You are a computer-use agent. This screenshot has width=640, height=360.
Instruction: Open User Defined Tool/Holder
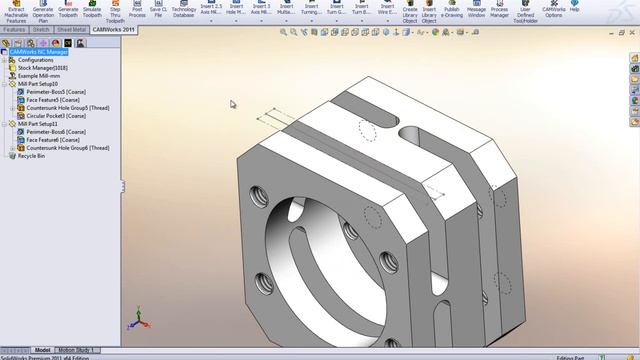[x=525, y=12]
